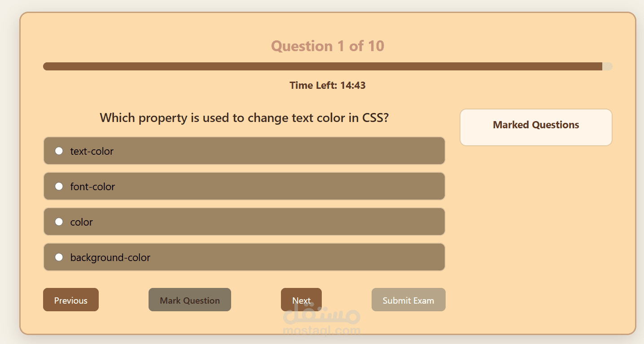Choose the radio button beside color
Viewport: 644px width, 344px height.
tap(59, 222)
